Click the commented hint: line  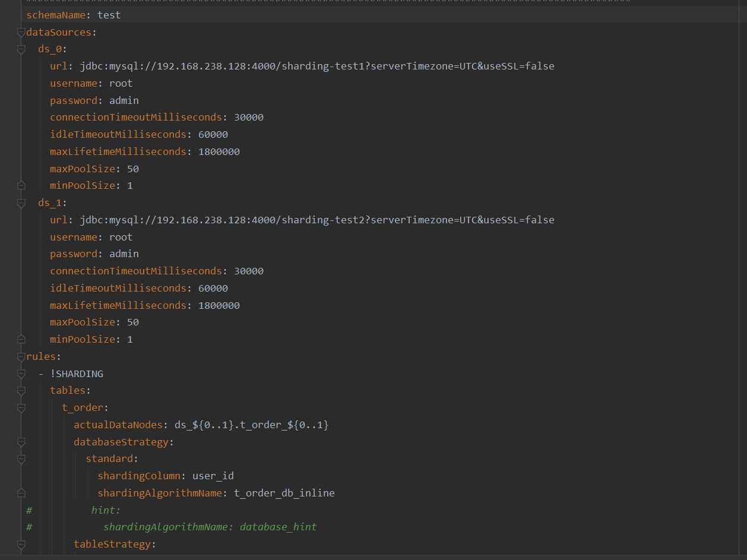point(106,510)
